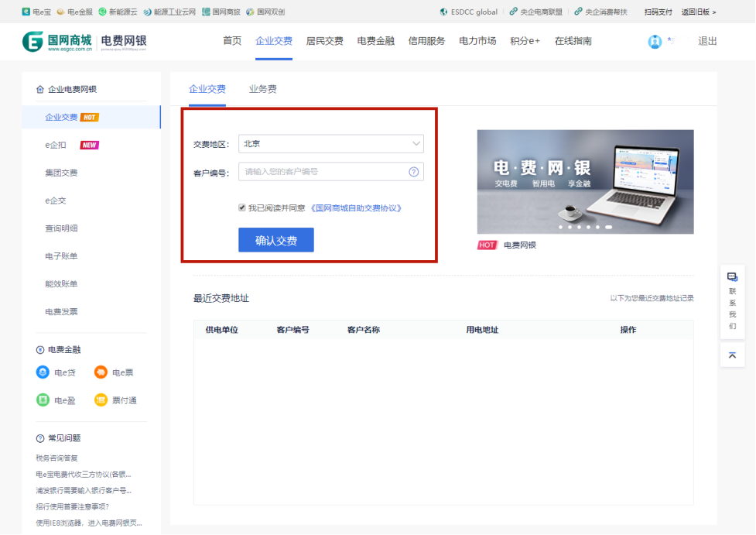Open 电e宝电费代收三方协议 FAQ link
The width and height of the screenshot is (756, 535).
coord(84,474)
